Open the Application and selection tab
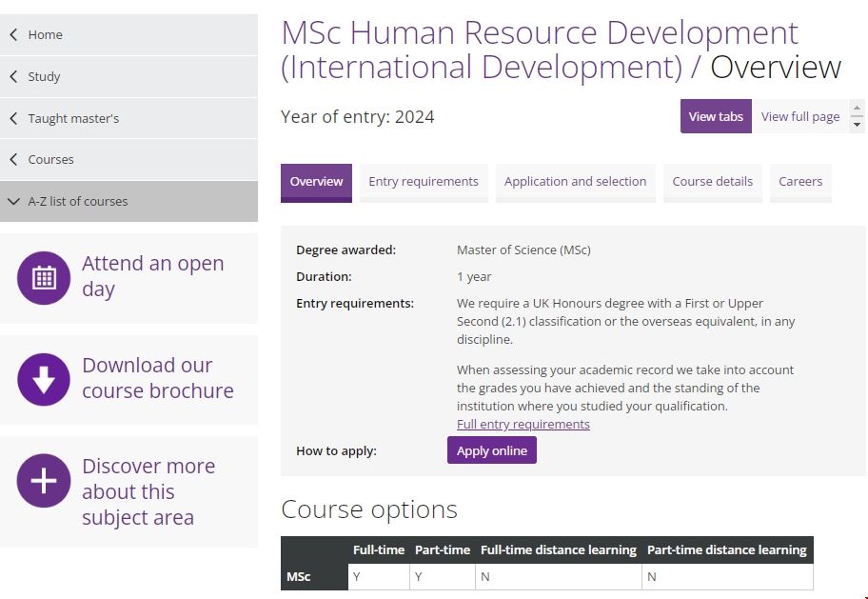 [x=575, y=182]
